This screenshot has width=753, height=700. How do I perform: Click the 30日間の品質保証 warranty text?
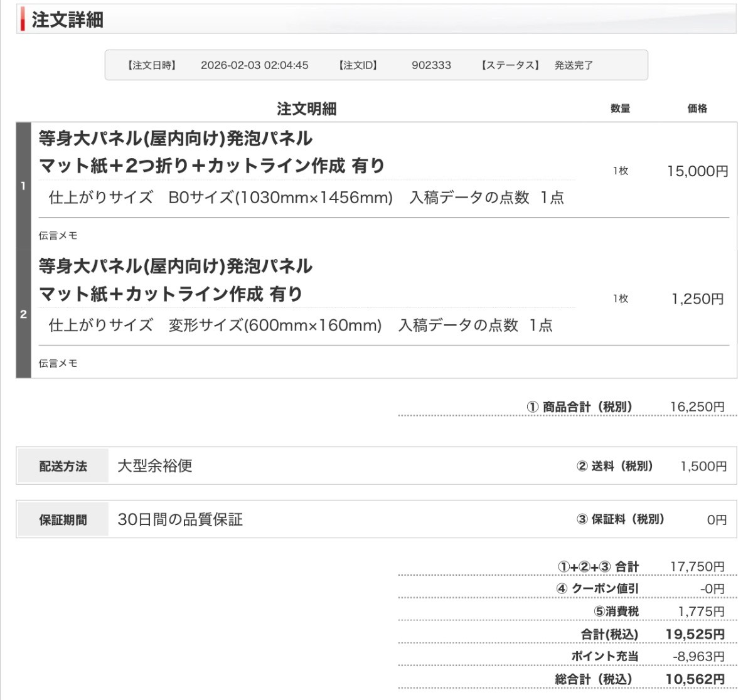pos(180,519)
